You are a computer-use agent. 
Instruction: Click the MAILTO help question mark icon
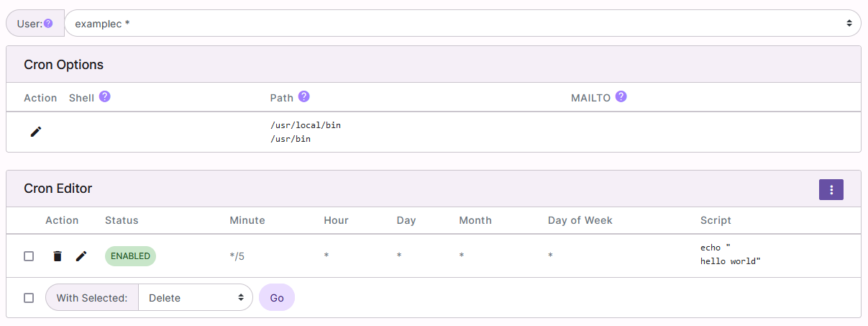click(x=621, y=96)
